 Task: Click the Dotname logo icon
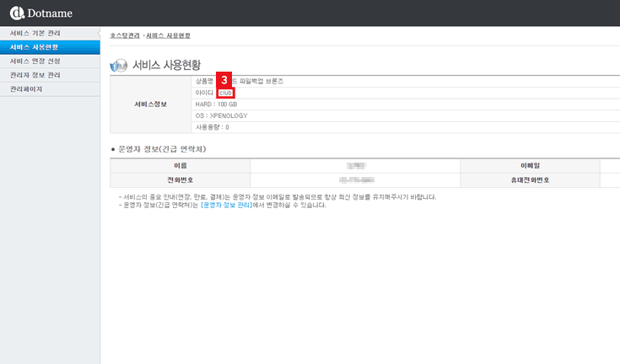pyautogui.click(x=16, y=13)
